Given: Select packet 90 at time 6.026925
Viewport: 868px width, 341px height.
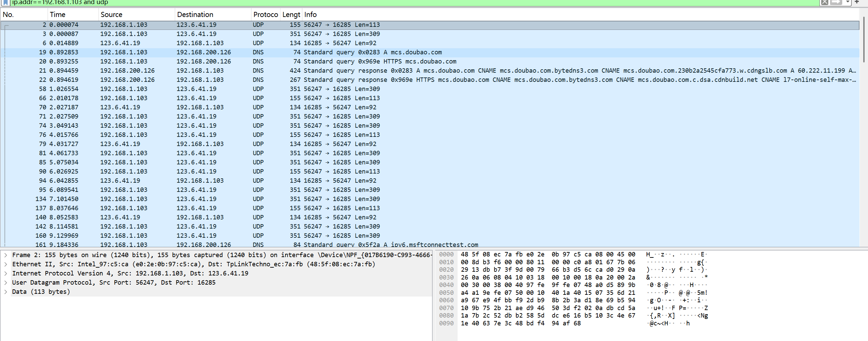Looking at the screenshot, I should coord(430,172).
